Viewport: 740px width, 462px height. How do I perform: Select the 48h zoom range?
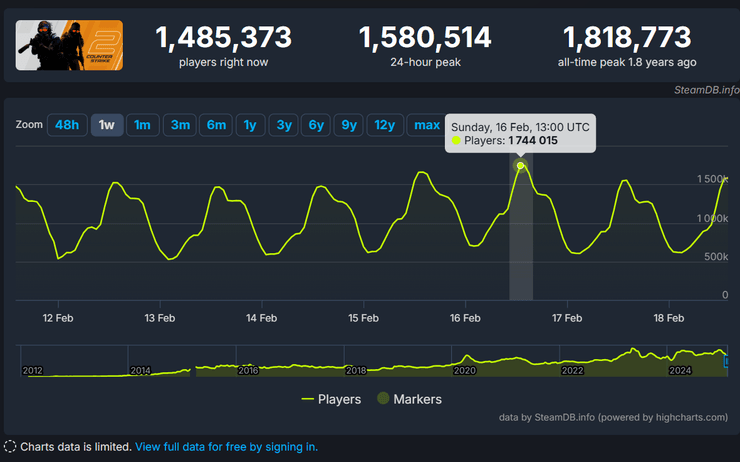67,125
